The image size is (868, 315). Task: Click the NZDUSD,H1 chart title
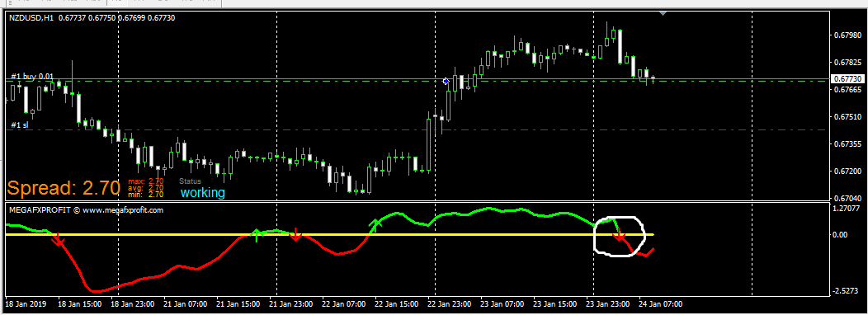[x=31, y=18]
